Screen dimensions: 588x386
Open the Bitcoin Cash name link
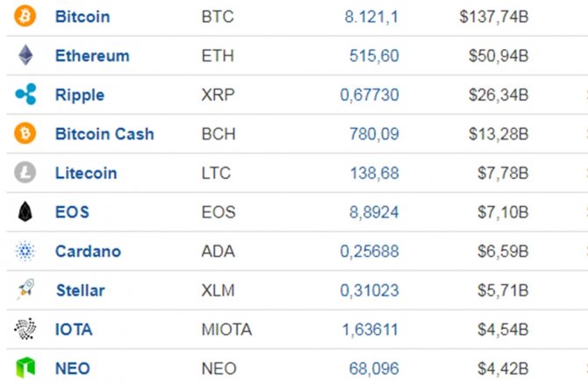pyautogui.click(x=104, y=133)
